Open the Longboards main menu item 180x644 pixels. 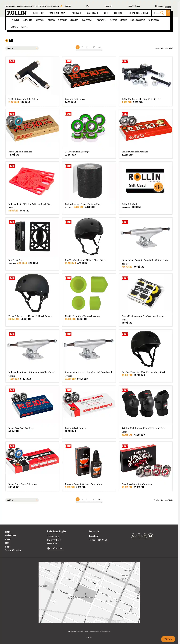[x=75, y=13]
